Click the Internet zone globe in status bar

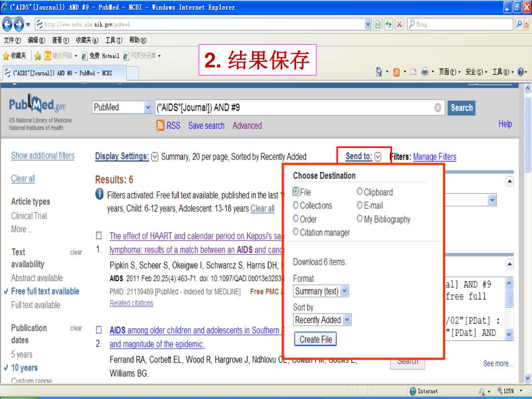(x=413, y=391)
